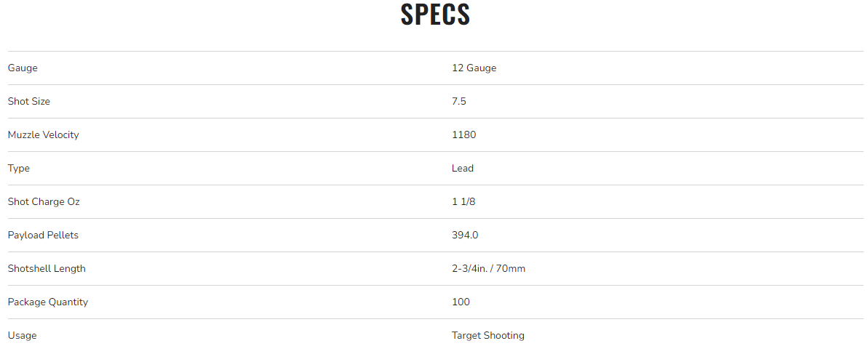The image size is (868, 346).
Task: Click the Package Quantity label
Action: [x=48, y=302]
